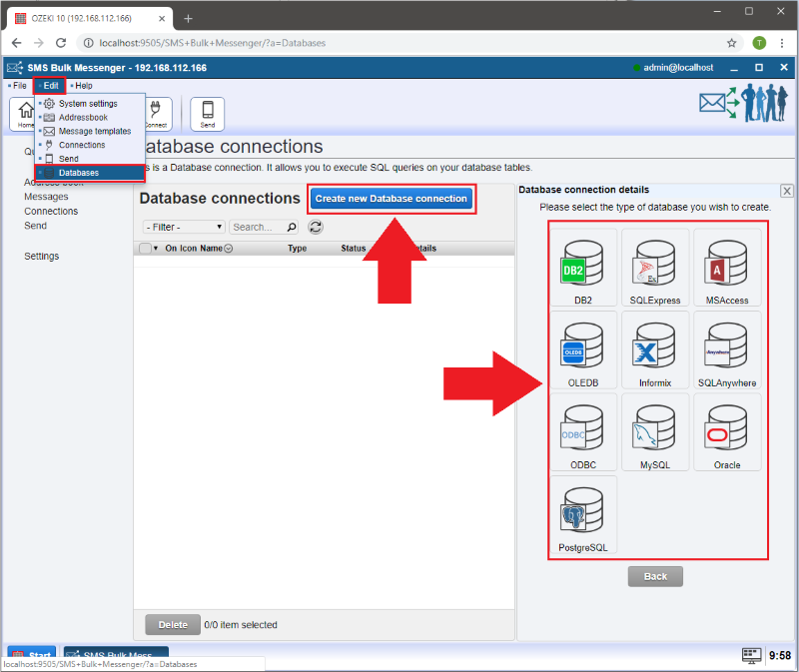The image size is (799, 672).
Task: Open the Edit menu
Action: coord(50,86)
